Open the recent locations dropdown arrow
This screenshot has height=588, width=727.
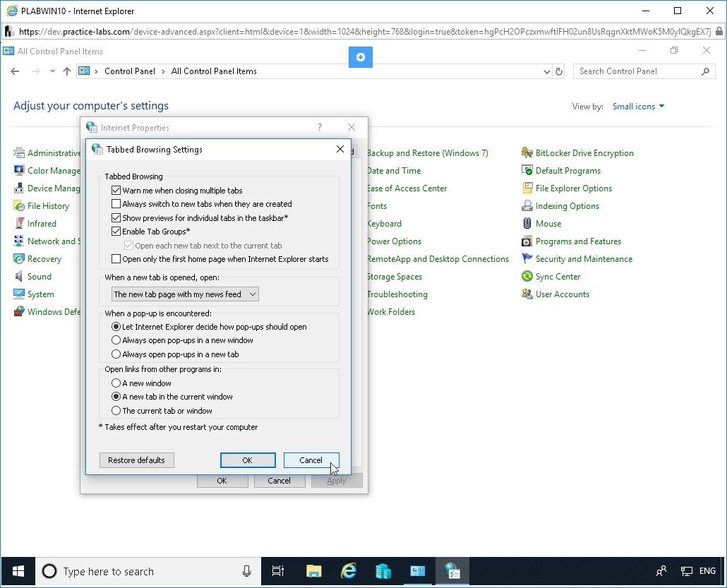click(x=52, y=71)
